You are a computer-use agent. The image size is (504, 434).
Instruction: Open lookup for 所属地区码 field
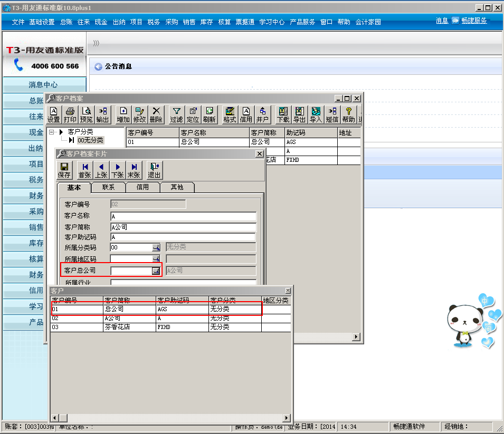point(156,259)
